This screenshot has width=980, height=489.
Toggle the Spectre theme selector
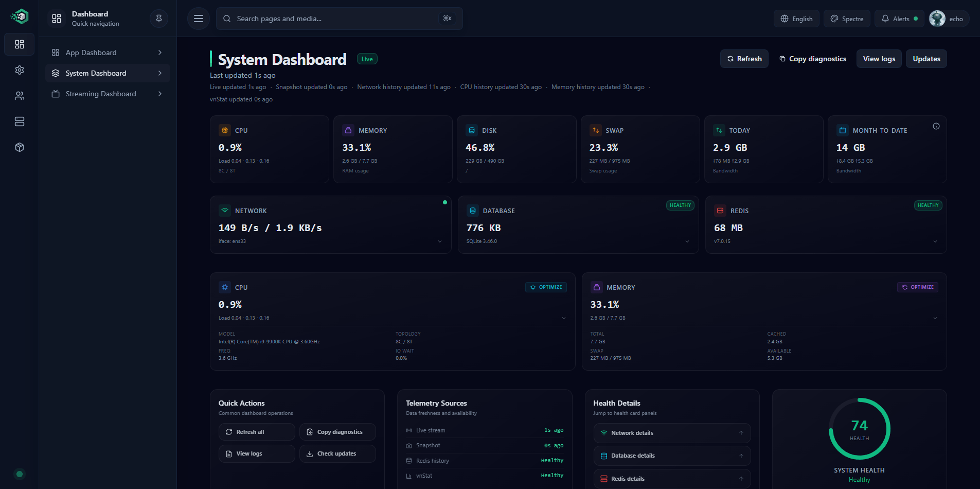847,19
